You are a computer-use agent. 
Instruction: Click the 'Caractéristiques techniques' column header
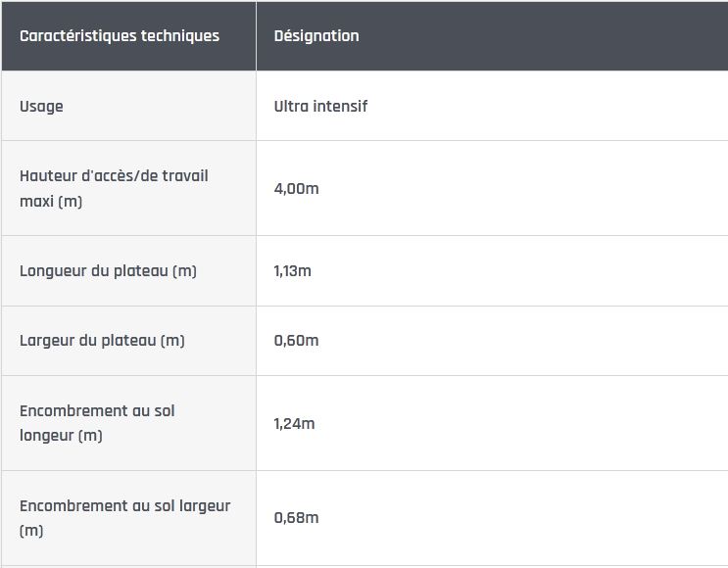coord(120,36)
